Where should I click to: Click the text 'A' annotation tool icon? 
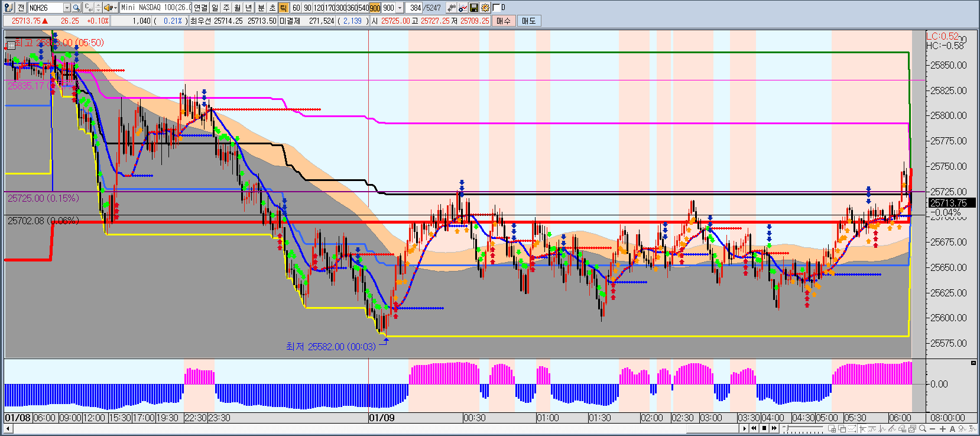point(952,429)
